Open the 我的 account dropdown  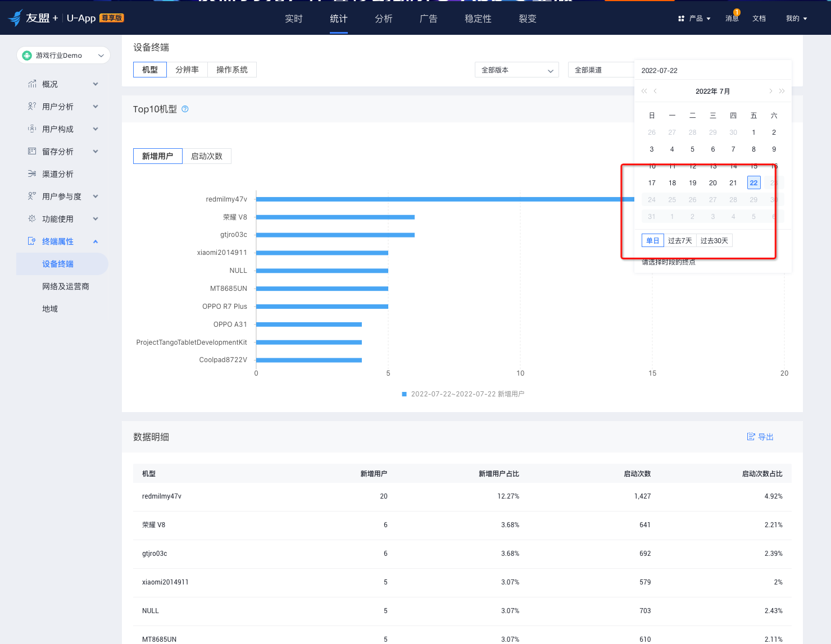[x=797, y=19]
